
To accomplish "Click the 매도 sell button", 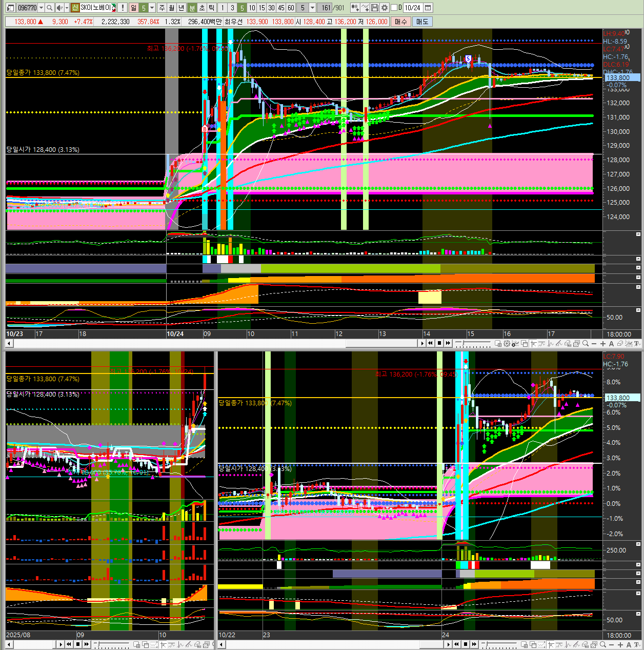I will tap(422, 22).
